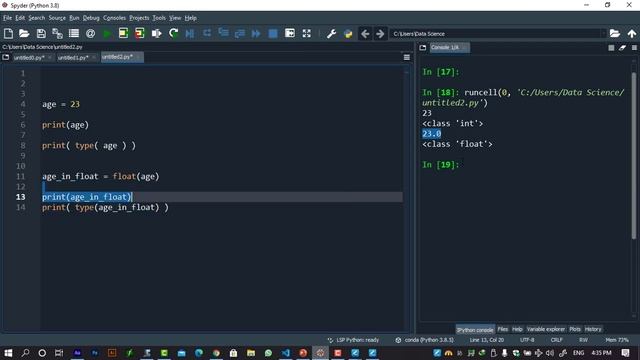This screenshot has width=640, height=360.
Task: Clear console variables with the eraser icon
Action: coord(622,48)
